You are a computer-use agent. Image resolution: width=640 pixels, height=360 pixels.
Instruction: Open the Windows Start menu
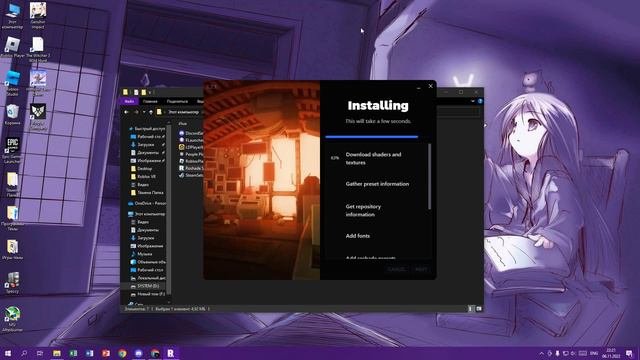[x=8, y=353]
